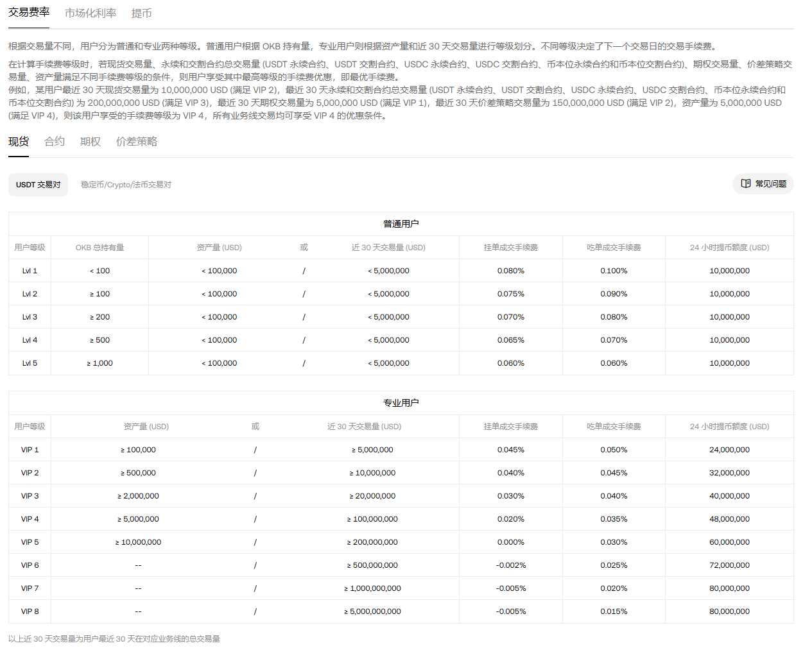Switch to the 合约 sub-tab

point(55,141)
